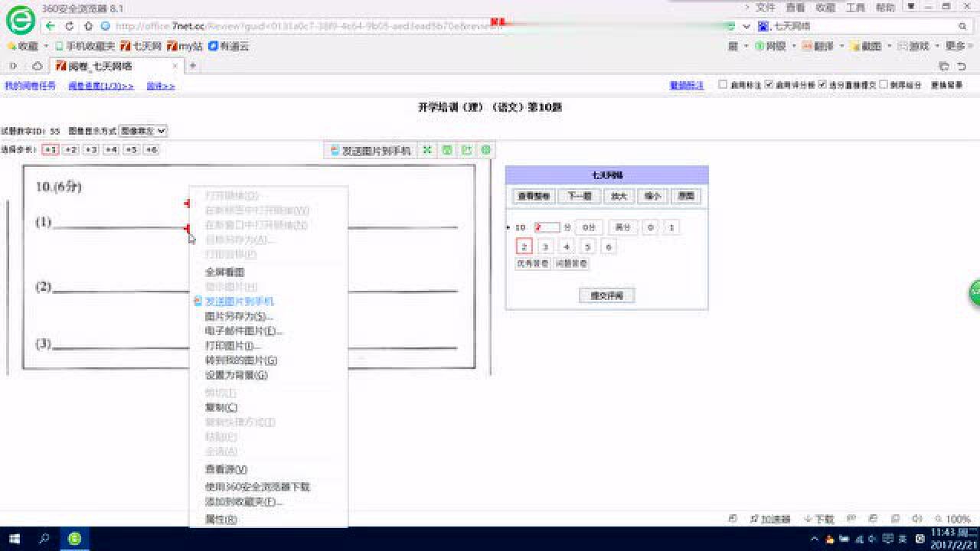The width and height of the screenshot is (980, 551).
Task: Open a new tab with the plus button
Action: 193,66
